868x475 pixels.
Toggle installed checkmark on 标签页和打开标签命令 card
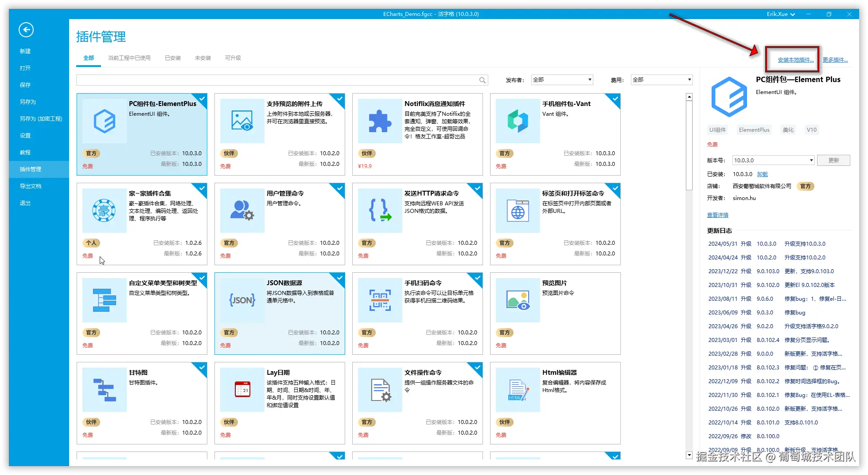click(x=615, y=188)
